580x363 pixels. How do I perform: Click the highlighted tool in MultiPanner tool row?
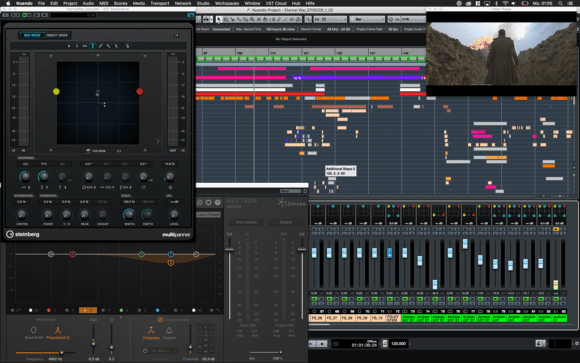(92, 46)
